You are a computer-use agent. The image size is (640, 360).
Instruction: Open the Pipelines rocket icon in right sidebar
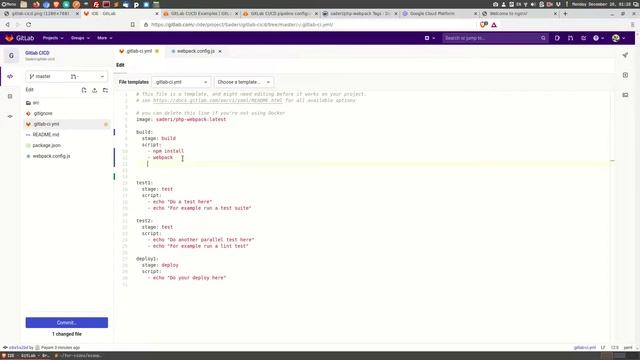625,55
